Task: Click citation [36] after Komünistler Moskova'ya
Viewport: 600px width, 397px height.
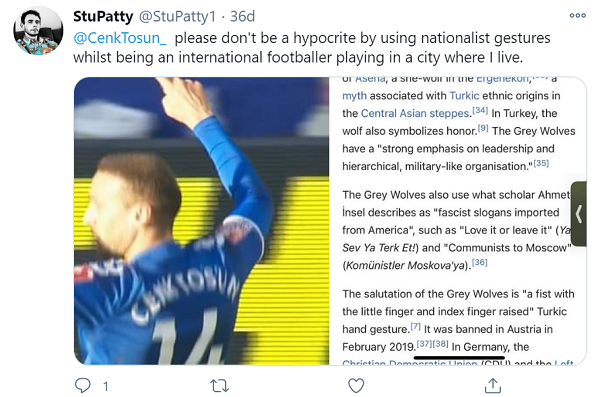Action: (x=479, y=263)
